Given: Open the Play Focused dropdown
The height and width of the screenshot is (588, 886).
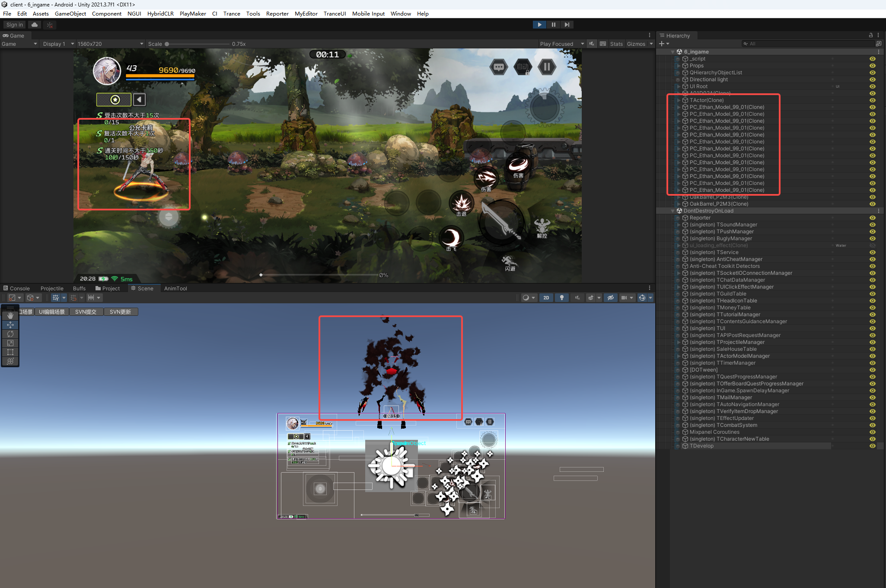Looking at the screenshot, I should click(x=561, y=44).
